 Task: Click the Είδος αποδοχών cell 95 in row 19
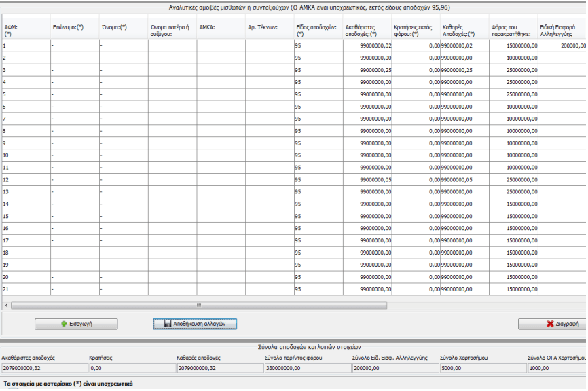click(318, 265)
